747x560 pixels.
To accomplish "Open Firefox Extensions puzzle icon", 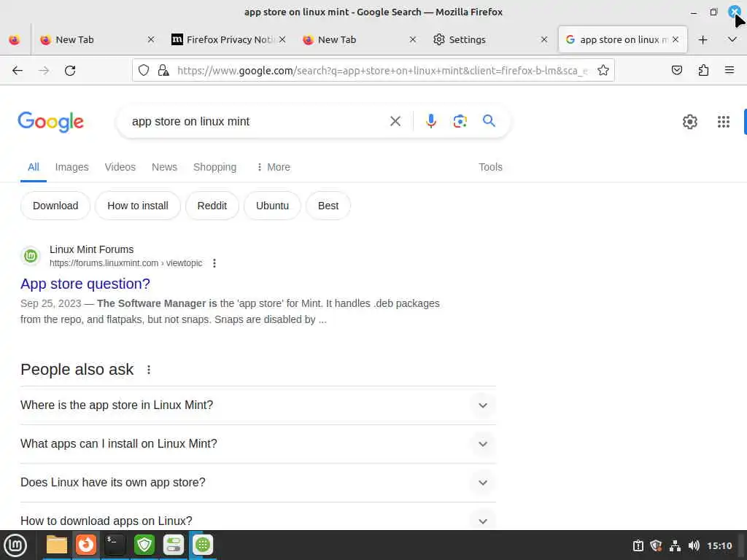I will (703, 71).
